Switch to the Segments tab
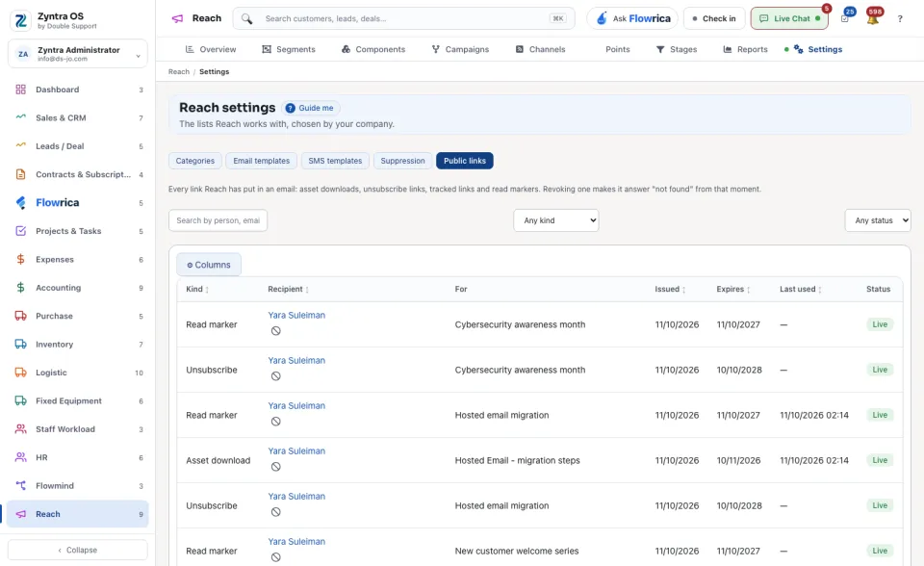924x566 pixels. tap(289, 49)
